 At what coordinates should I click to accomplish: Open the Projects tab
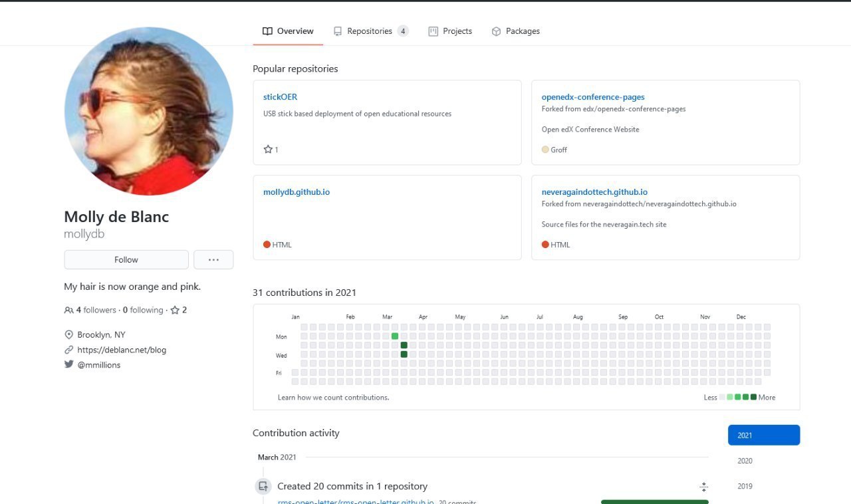[450, 31]
